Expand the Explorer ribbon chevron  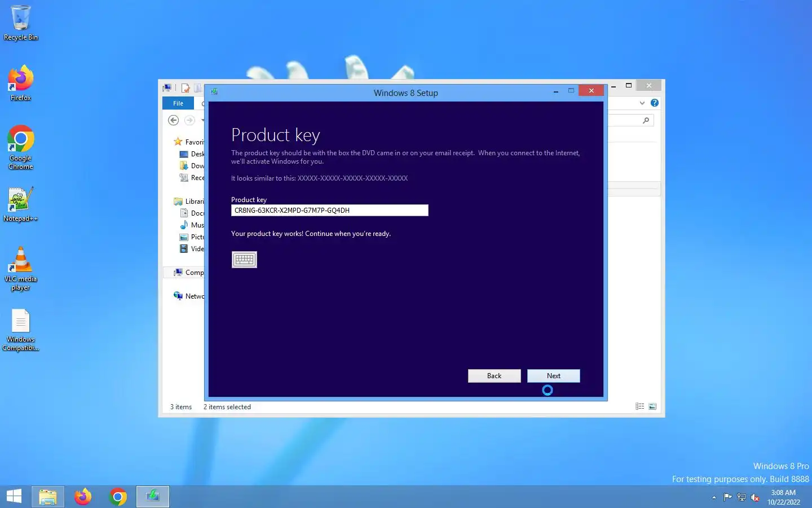point(642,103)
